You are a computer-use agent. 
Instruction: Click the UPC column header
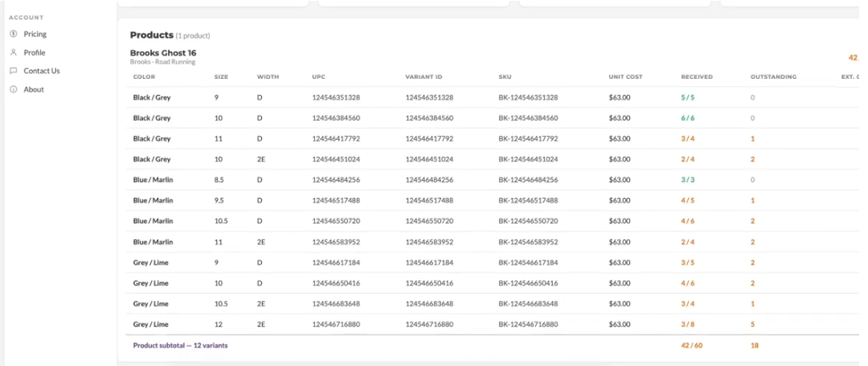[x=318, y=77]
